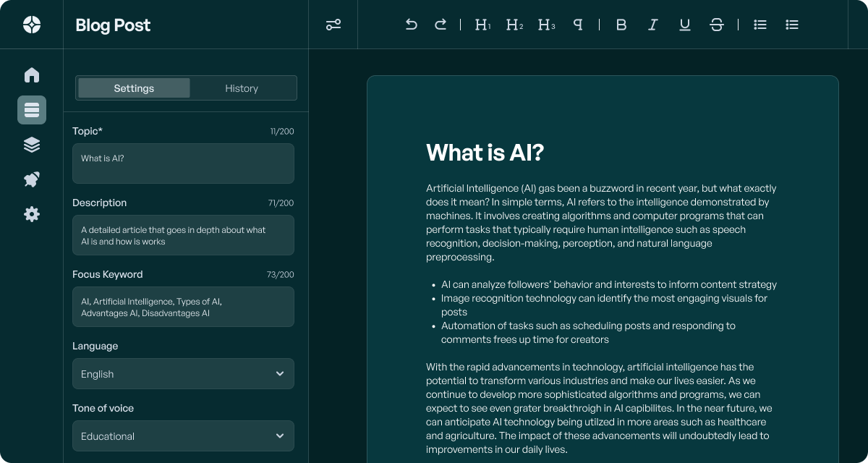
Task: Toggle strikethrough text formatting
Action: pyautogui.click(x=716, y=25)
